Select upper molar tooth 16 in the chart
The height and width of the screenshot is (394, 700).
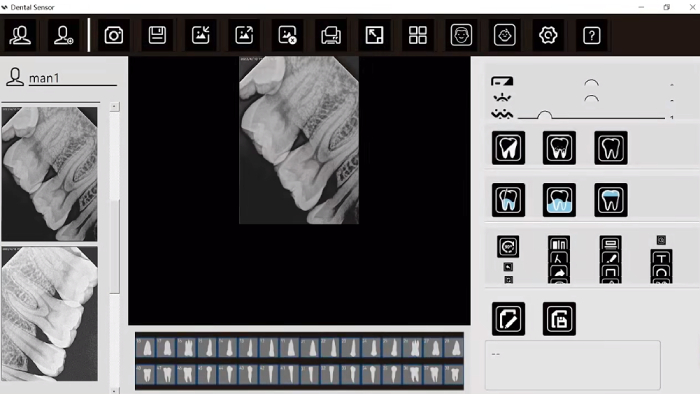(188, 347)
